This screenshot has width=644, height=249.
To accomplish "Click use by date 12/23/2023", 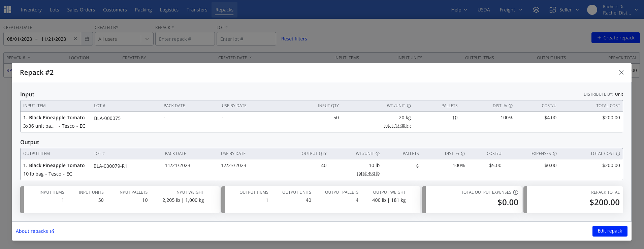I will click(233, 165).
